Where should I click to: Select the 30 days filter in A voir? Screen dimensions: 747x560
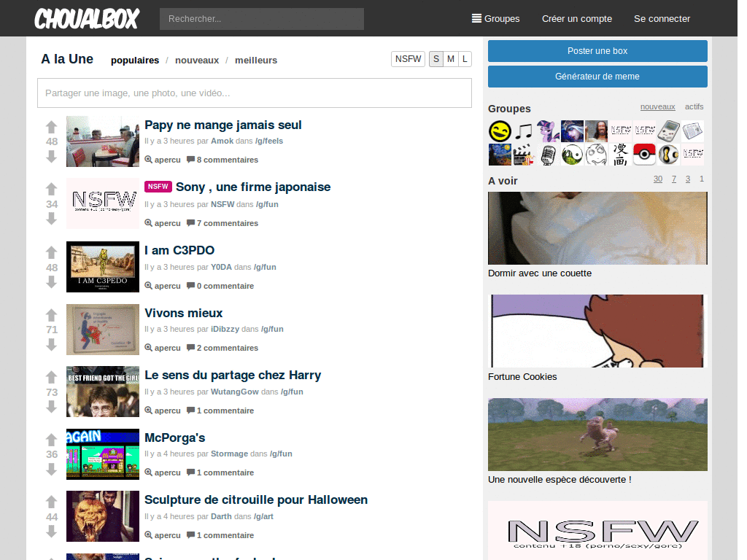[658, 179]
